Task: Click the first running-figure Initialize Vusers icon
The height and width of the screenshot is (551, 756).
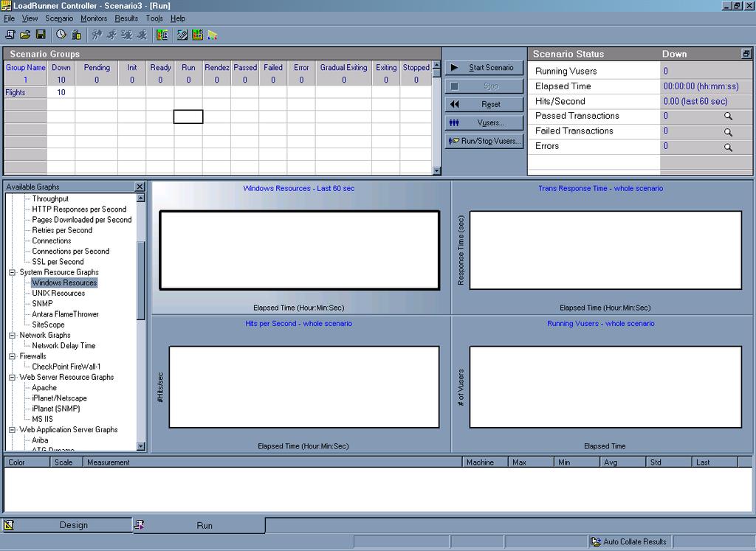Action: (97, 35)
